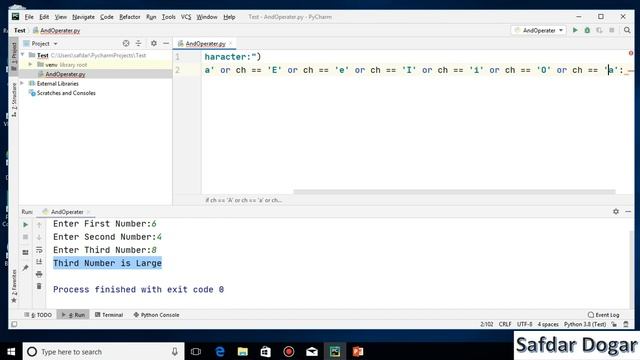Screen dimensions: 640x360
Task: Open File Explorer from taskbar
Action: [243, 351]
